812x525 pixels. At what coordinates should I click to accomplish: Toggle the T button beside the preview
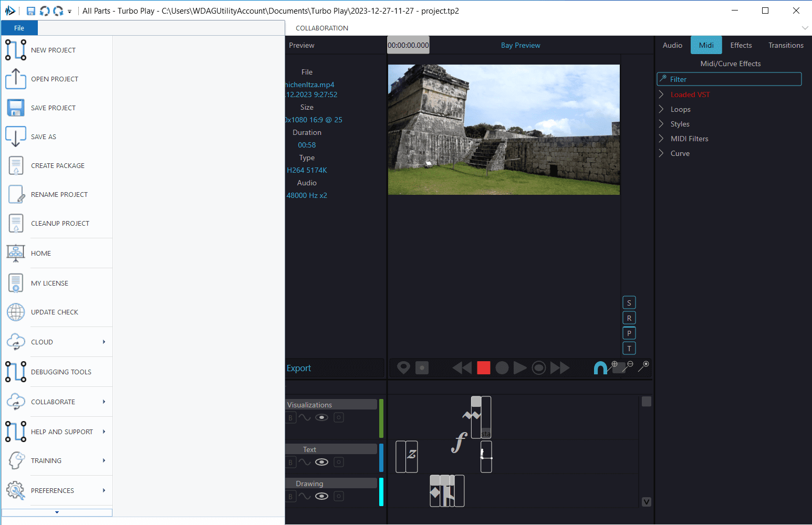click(629, 349)
